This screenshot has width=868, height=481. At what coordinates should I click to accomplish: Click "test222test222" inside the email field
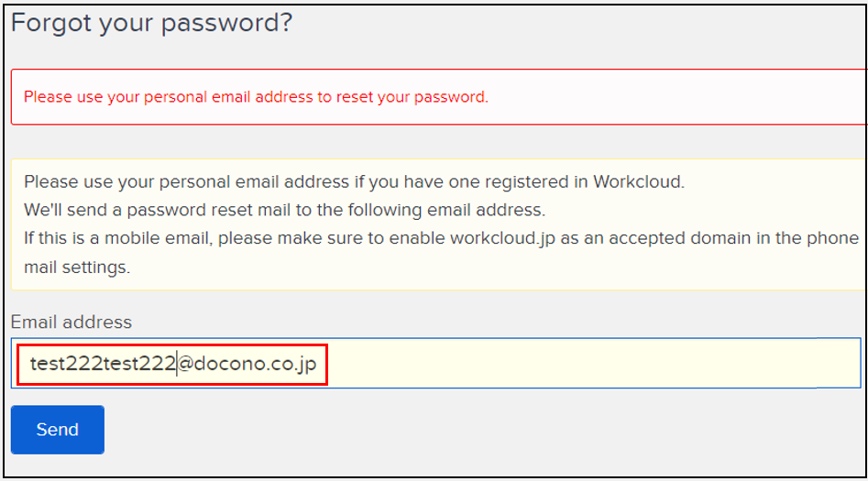(102, 364)
